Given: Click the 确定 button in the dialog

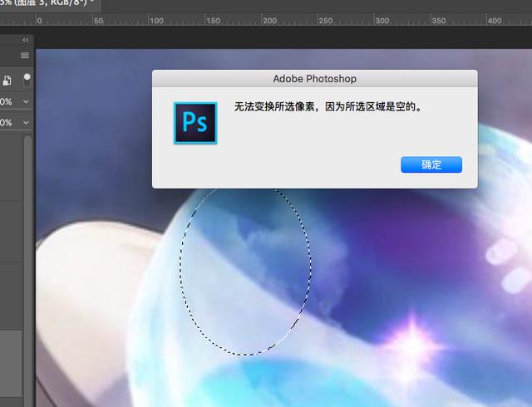Looking at the screenshot, I should 431,164.
